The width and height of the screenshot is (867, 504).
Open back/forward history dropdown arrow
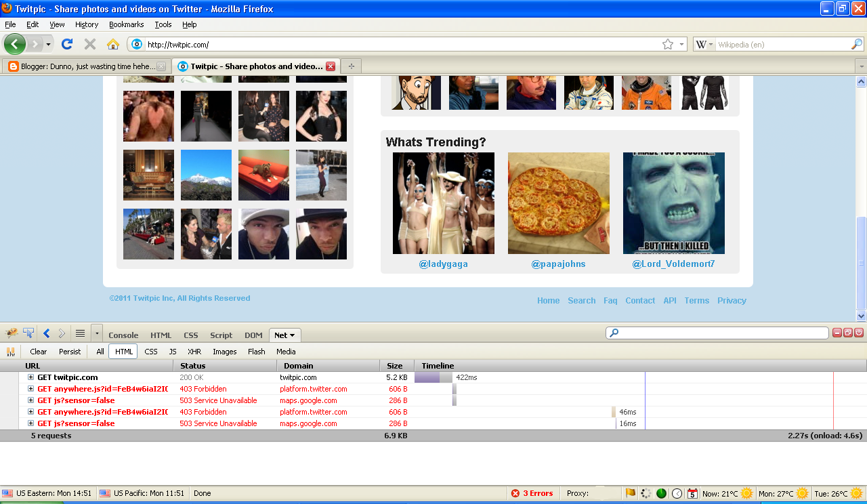coord(48,44)
